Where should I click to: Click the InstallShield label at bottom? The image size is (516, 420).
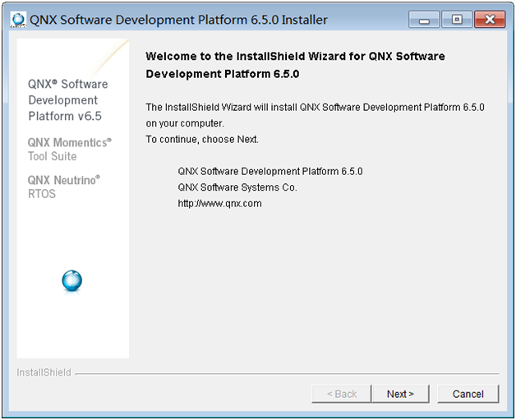click(44, 372)
